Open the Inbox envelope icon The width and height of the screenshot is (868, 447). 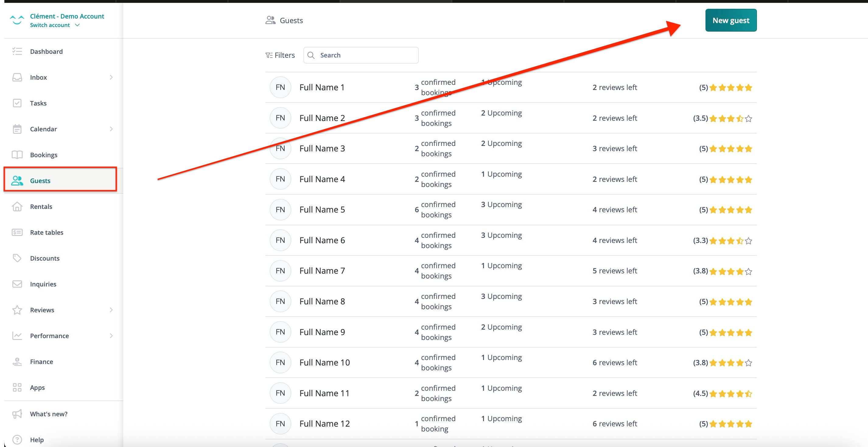[17, 77]
